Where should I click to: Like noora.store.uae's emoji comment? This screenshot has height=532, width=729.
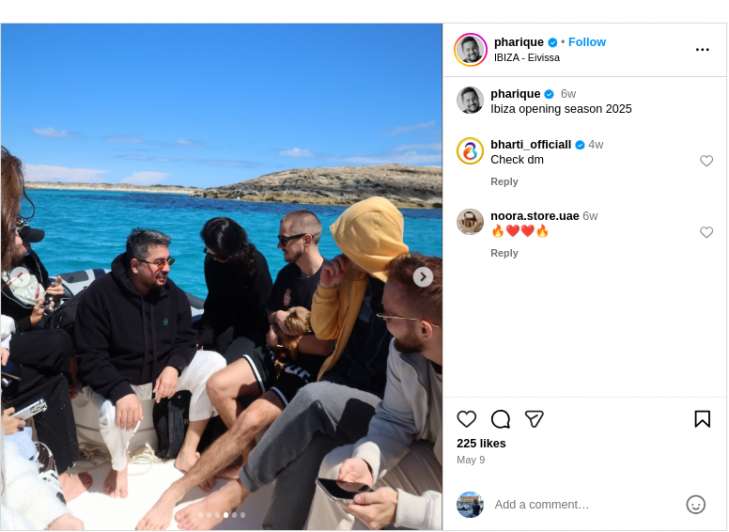tap(706, 232)
